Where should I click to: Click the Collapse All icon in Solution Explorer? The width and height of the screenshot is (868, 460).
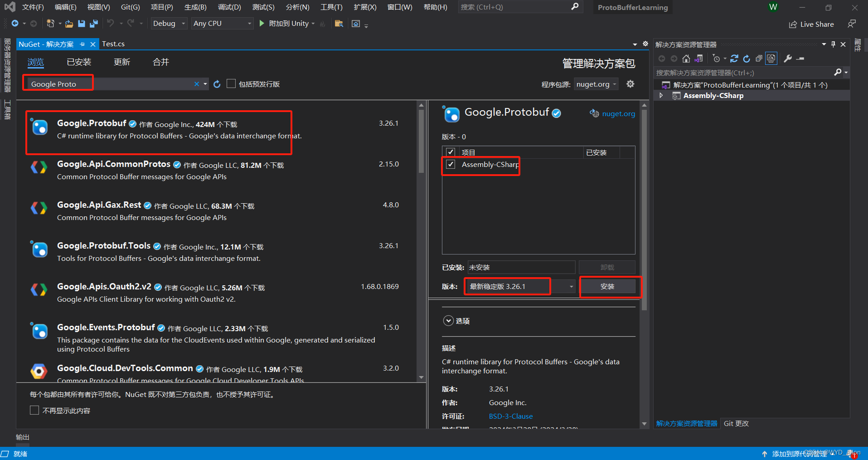(x=759, y=59)
